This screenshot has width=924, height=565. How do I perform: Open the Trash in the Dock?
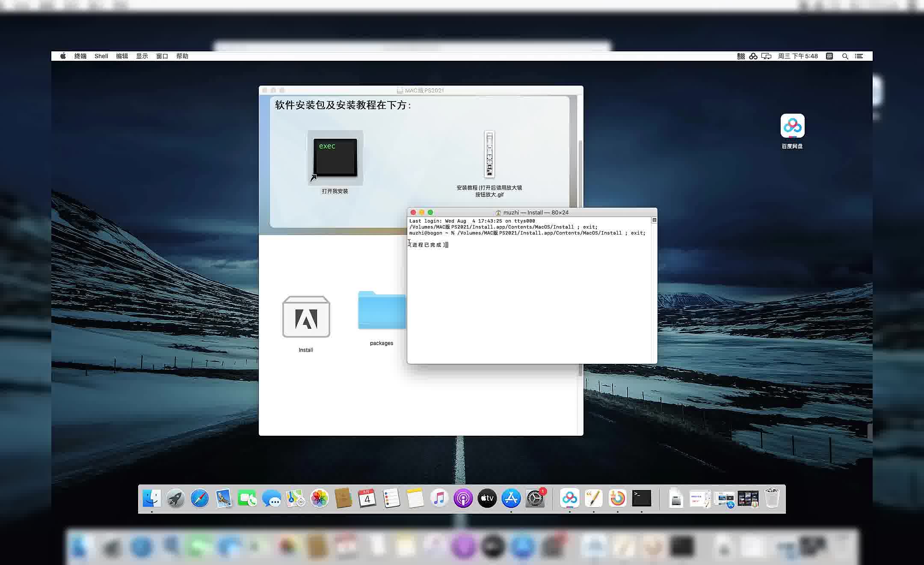point(772,498)
